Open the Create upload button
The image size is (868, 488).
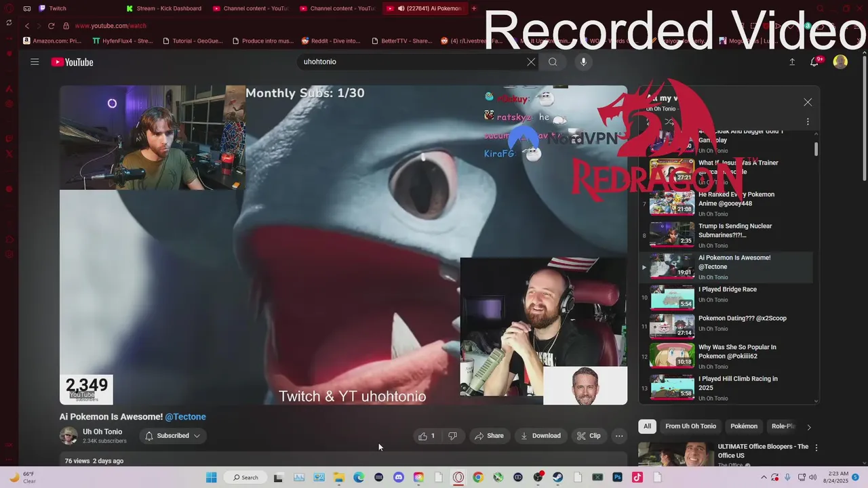pos(792,62)
